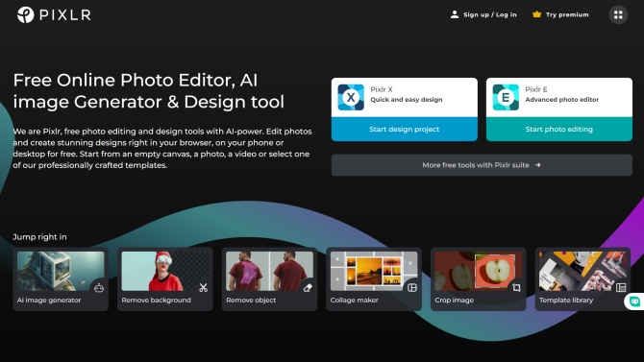Expand More free tools with Pixlr suite
Screen dimensions: 644x362
point(482,165)
